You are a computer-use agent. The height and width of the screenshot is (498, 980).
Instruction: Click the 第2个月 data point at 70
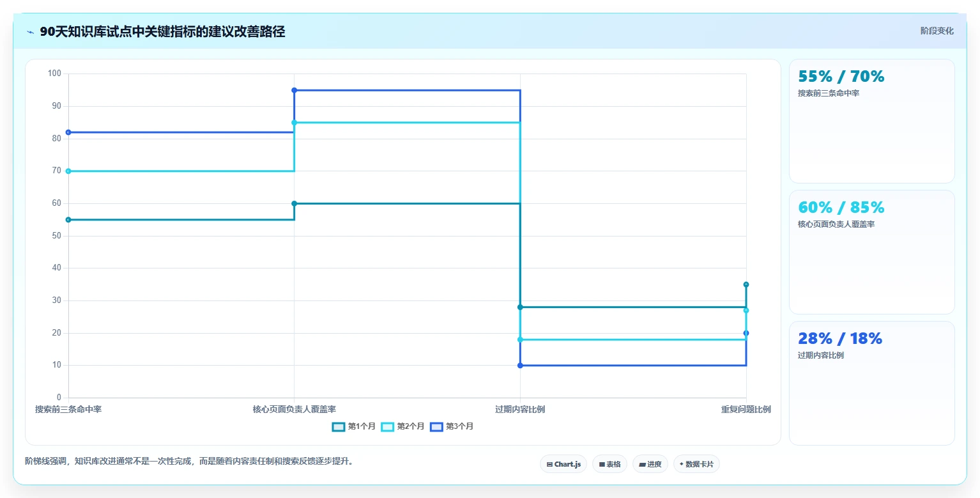coord(68,171)
